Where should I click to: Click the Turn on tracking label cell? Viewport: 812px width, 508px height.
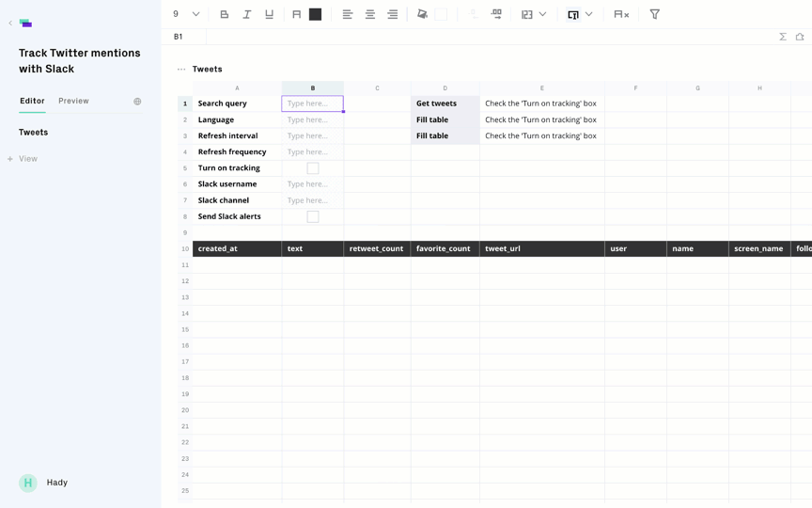tap(237, 168)
